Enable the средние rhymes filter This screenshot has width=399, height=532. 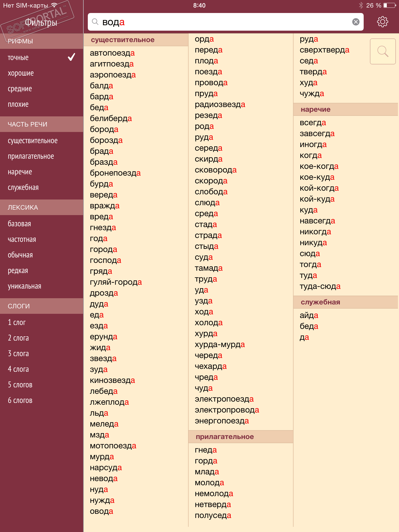tap(42, 89)
